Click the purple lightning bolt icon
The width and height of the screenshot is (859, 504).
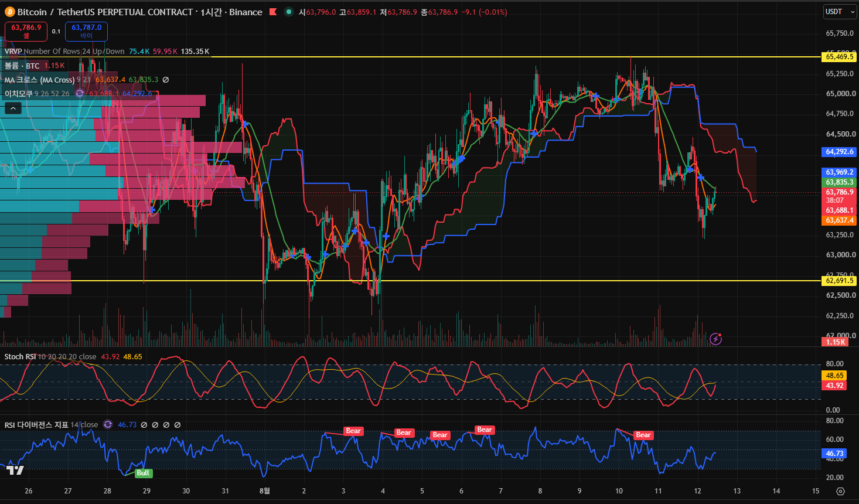tap(715, 339)
